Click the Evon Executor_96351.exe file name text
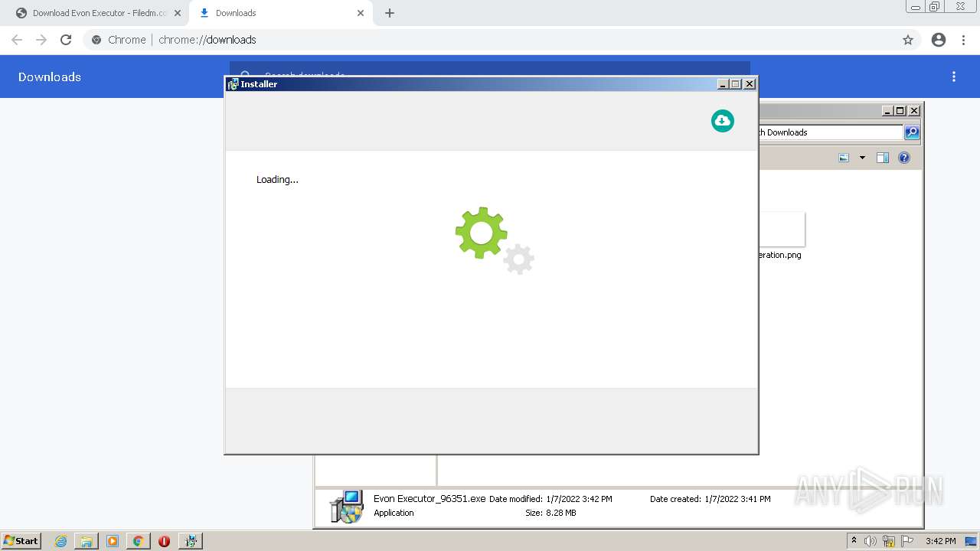This screenshot has width=980, height=551. [x=430, y=498]
